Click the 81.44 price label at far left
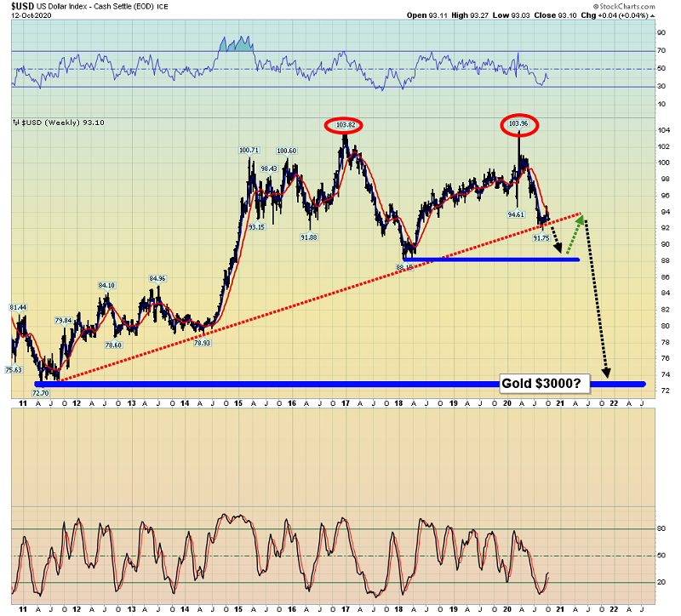681x616 pixels. (19, 306)
